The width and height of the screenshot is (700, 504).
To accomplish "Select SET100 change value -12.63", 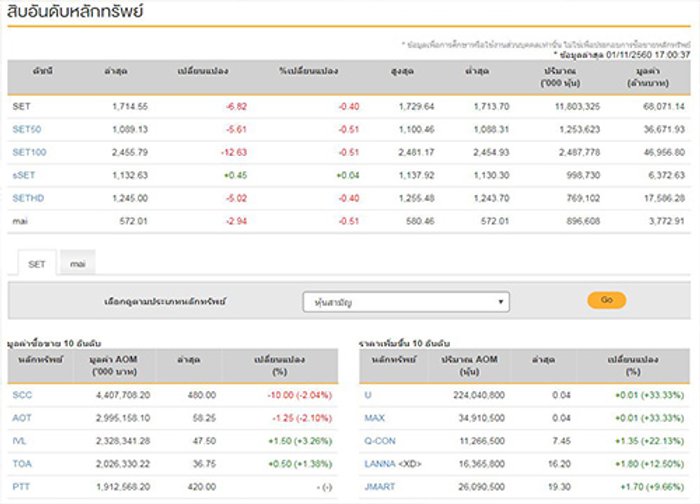I will 234,152.
